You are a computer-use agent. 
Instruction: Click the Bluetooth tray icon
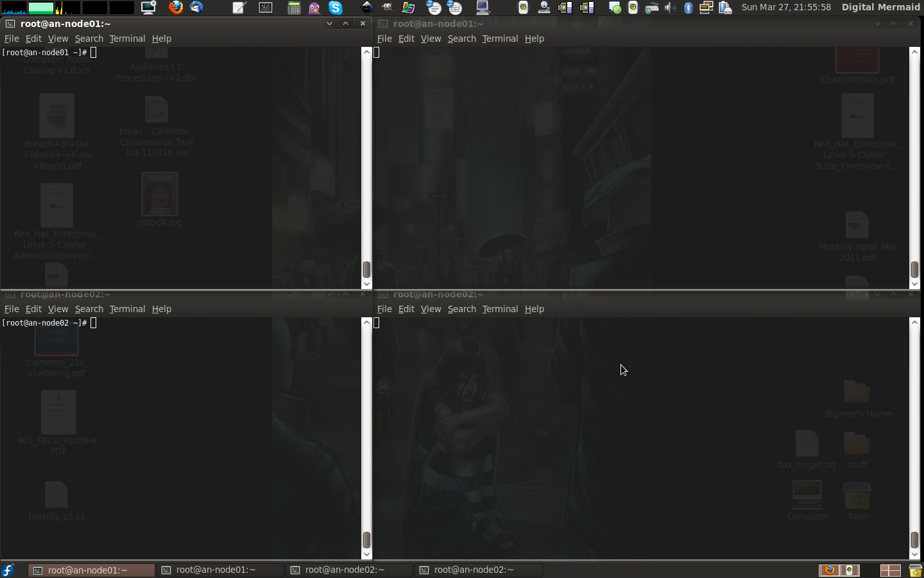(x=688, y=8)
